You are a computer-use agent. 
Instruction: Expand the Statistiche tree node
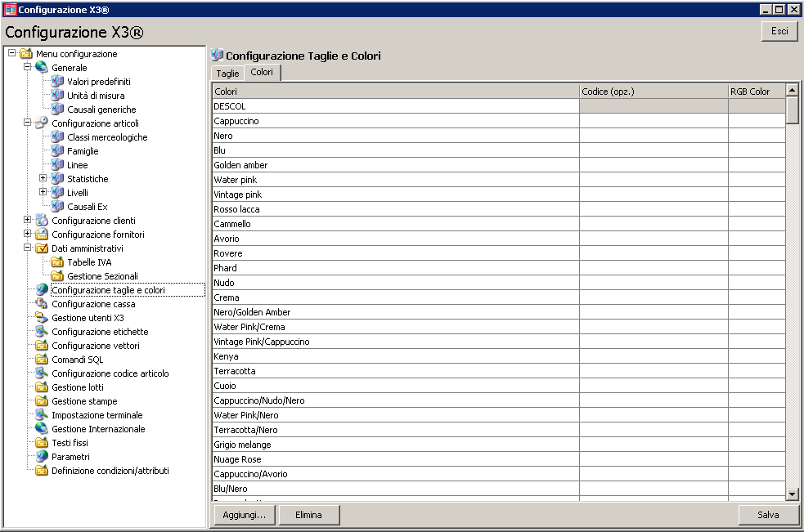[x=43, y=178]
